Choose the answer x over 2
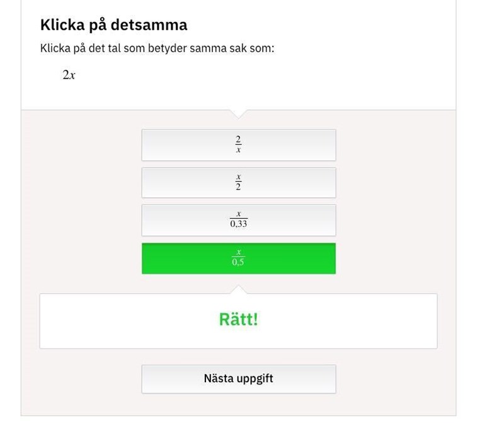Image resolution: width=504 pixels, height=423 pixels. (238, 182)
